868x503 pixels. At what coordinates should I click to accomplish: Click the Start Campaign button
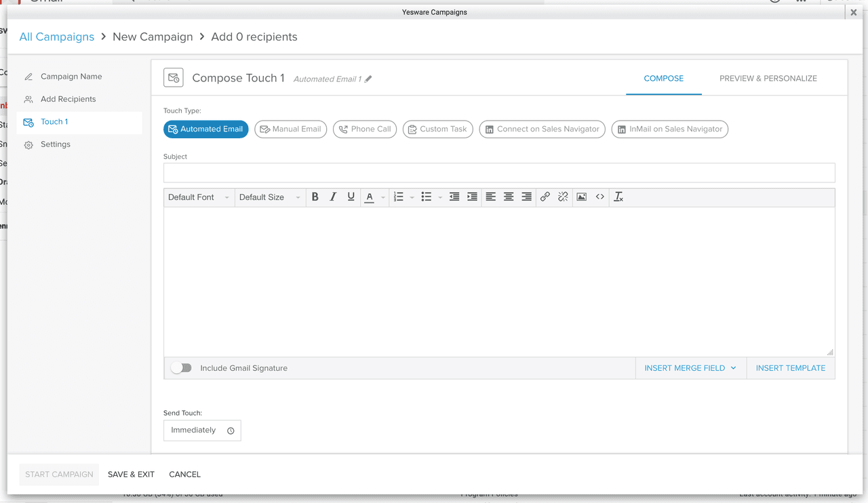[x=59, y=475]
